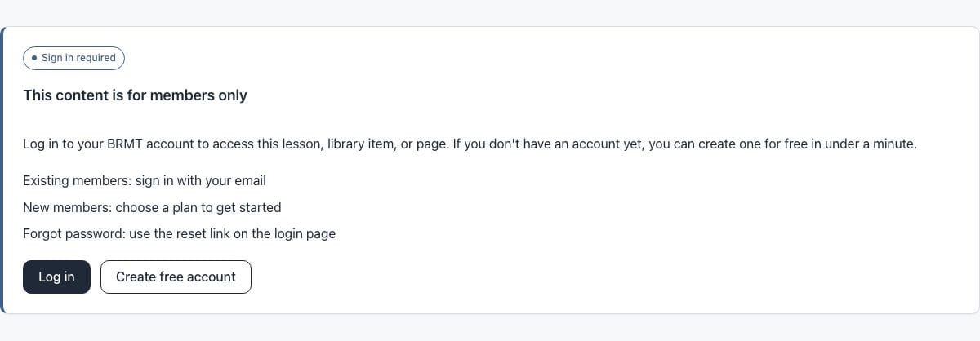Click the 'Existing members: sign in with your email' line
Image resolution: width=980 pixels, height=341 pixels.
tap(145, 180)
